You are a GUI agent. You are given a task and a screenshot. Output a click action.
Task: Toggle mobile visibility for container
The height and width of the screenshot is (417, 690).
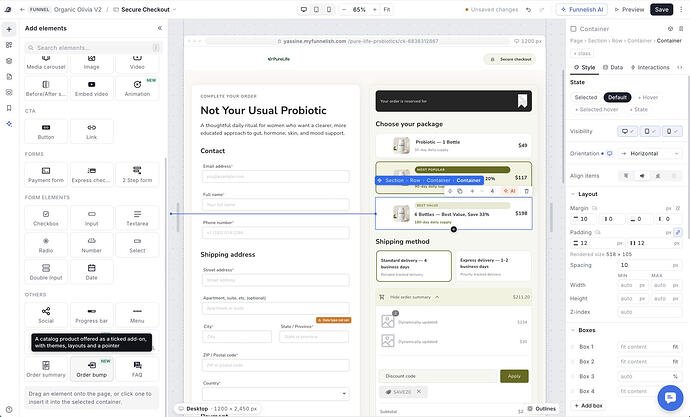click(x=672, y=131)
